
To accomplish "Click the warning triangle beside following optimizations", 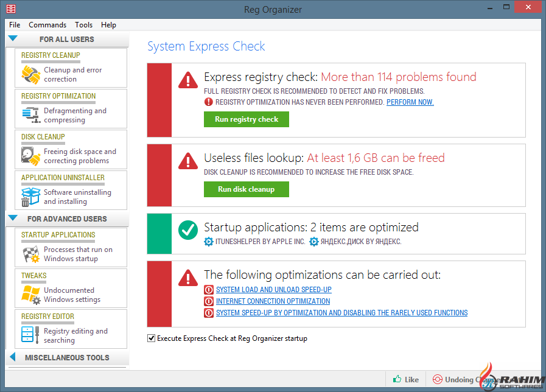I will pos(188,278).
